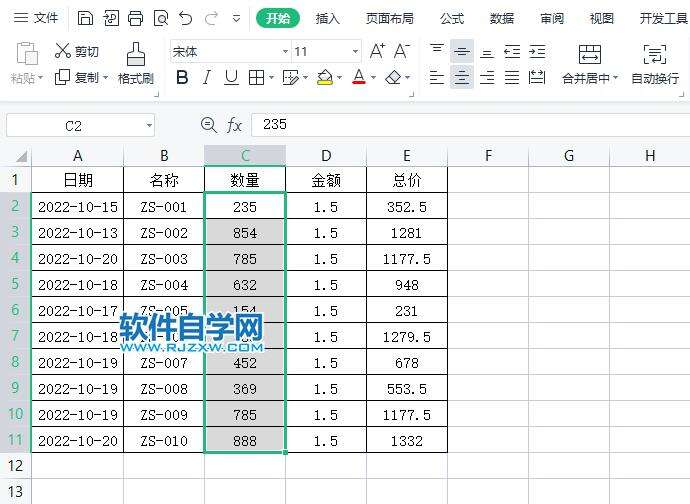Open Print Preview icon
This screenshot has height=504, width=690.
pos(161,18)
